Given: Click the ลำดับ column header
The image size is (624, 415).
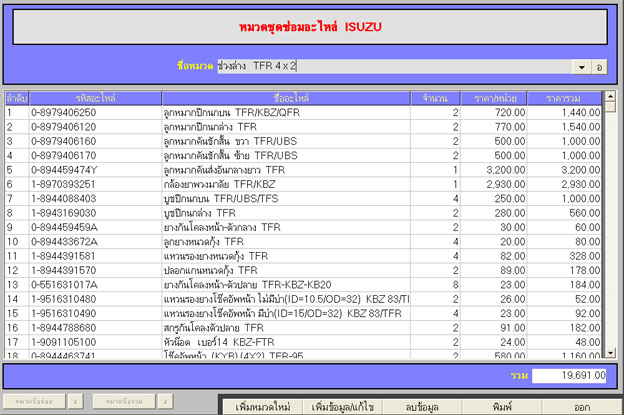Looking at the screenshot, I should pyautogui.click(x=17, y=98).
